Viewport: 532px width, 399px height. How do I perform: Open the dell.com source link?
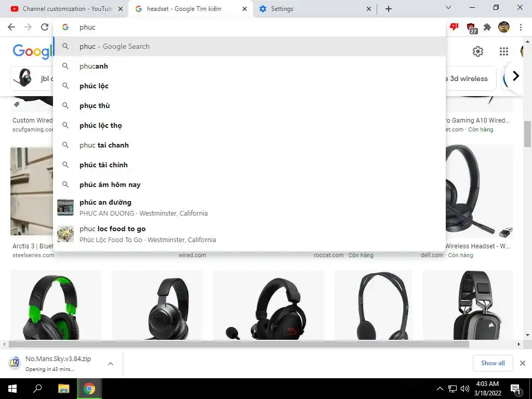432,255
